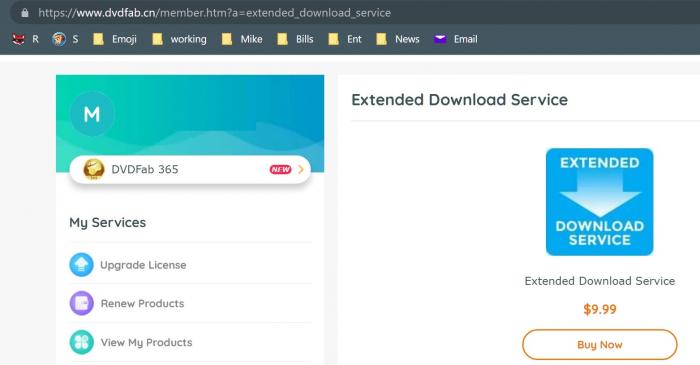Image resolution: width=700 pixels, height=365 pixels.
Task: Click the URL in the address bar
Action: click(x=214, y=13)
